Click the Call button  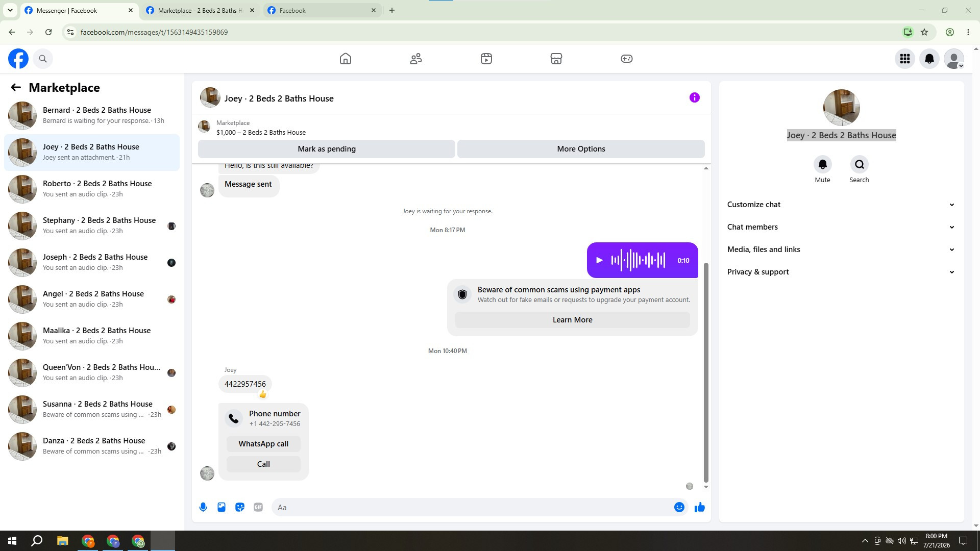click(x=263, y=464)
